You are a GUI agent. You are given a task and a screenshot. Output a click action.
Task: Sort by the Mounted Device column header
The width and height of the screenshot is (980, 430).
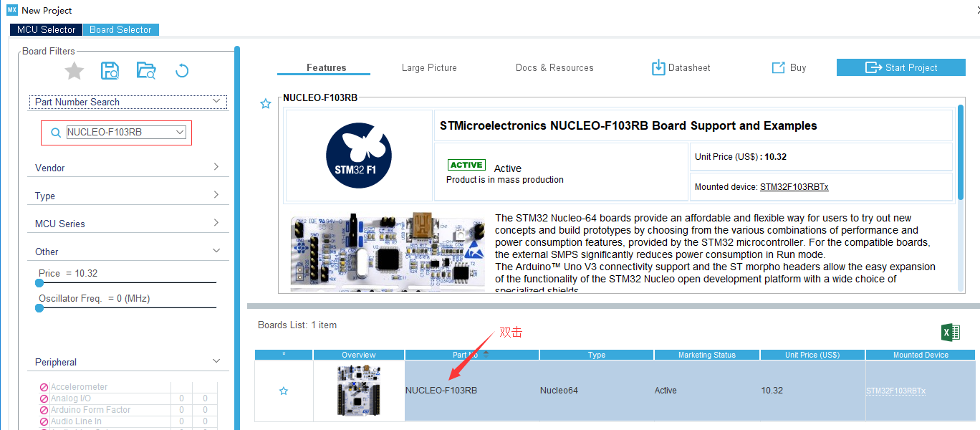[921, 355]
